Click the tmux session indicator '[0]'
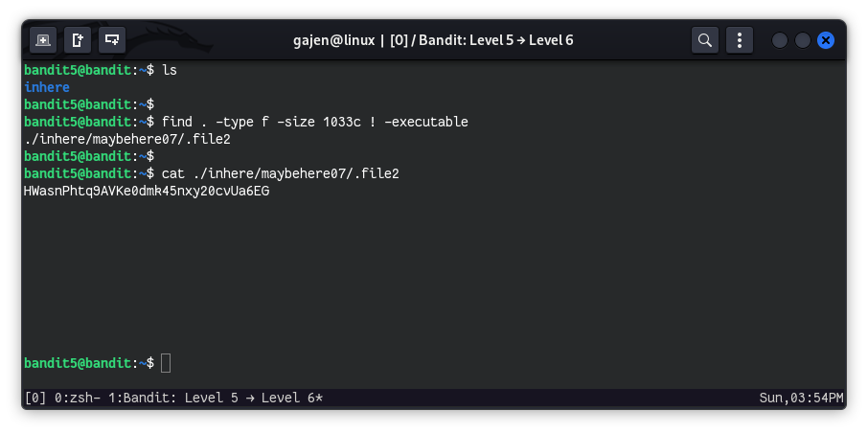 point(34,398)
